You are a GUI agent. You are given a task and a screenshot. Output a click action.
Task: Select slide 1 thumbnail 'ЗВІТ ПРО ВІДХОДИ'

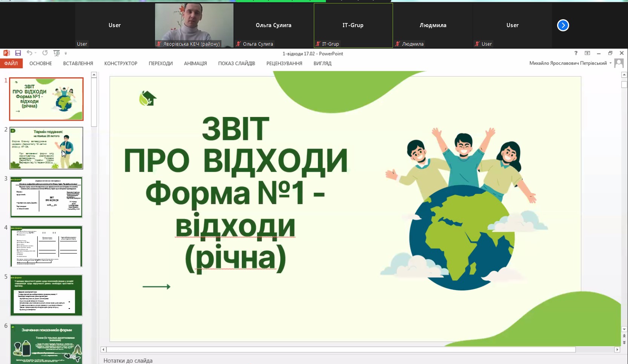(46, 99)
